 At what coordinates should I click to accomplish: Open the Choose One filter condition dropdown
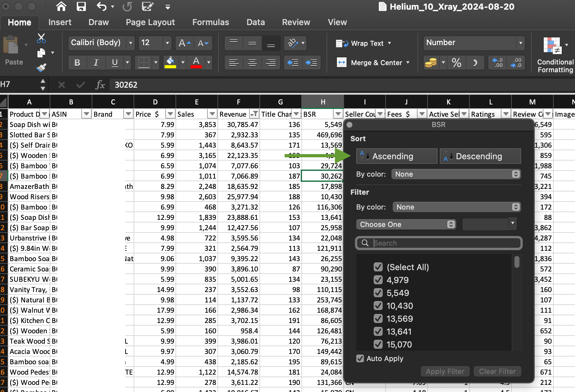406,224
